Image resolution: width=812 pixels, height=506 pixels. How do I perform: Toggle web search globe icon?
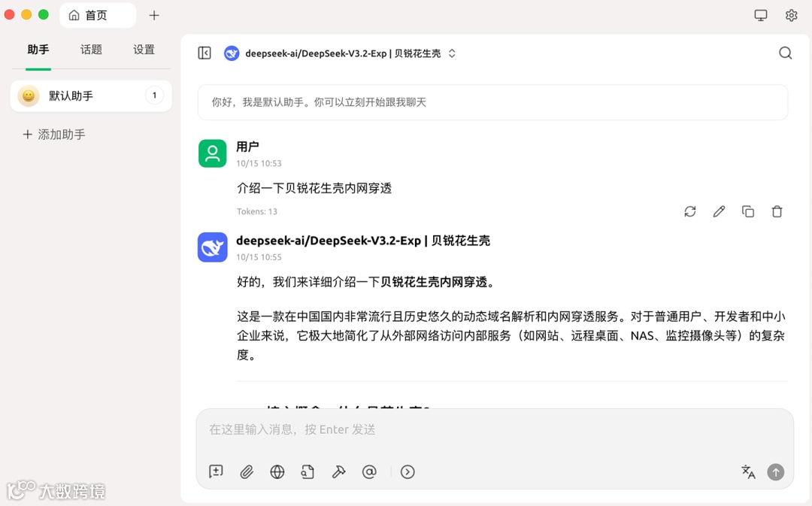coord(277,471)
